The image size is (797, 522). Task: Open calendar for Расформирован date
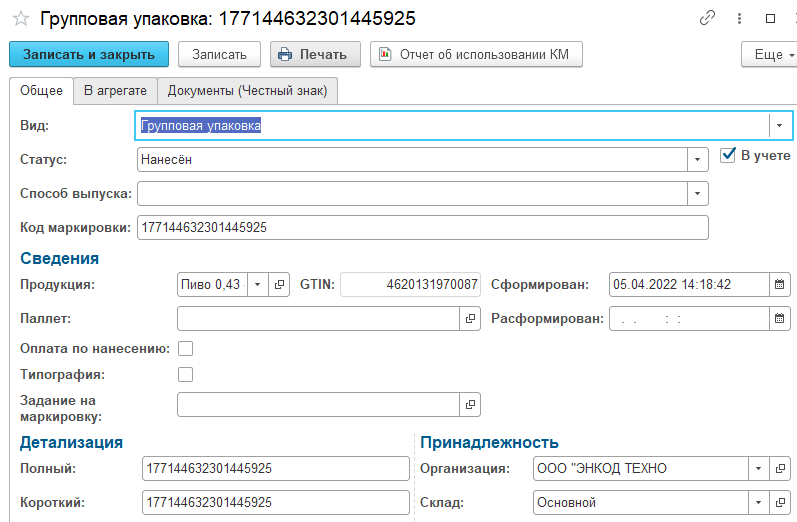point(779,319)
